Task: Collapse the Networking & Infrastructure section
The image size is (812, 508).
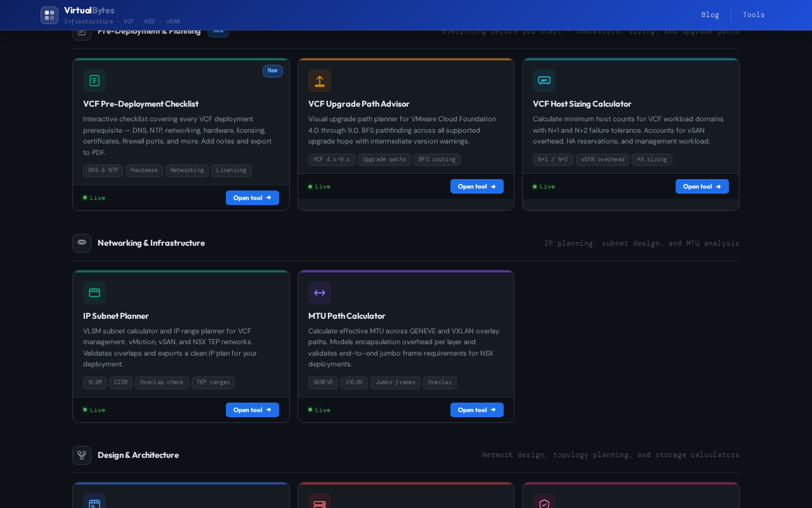Action: tap(151, 243)
